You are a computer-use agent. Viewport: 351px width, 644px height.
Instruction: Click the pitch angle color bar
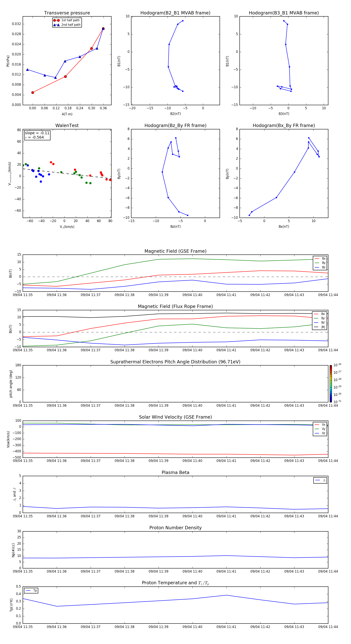pos(331,384)
